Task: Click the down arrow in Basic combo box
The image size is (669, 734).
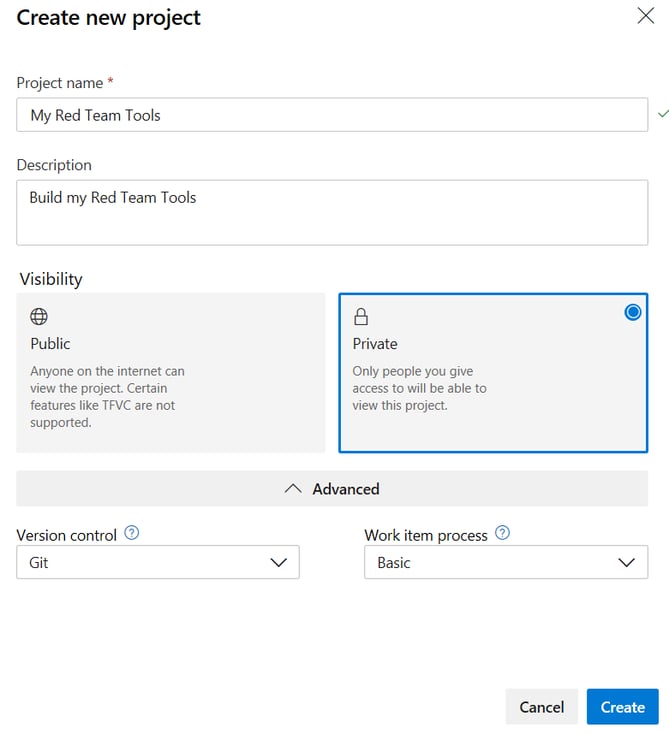Action: click(x=626, y=563)
